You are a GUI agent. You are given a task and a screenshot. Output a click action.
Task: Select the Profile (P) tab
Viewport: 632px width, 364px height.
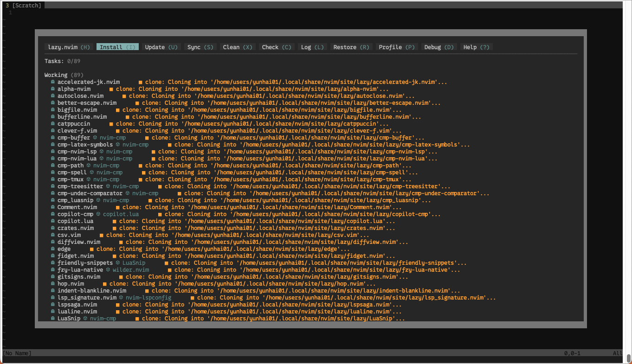(397, 47)
